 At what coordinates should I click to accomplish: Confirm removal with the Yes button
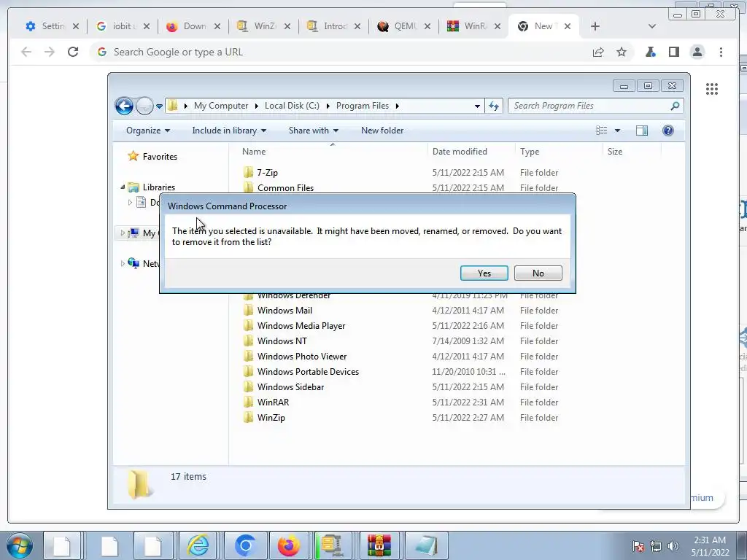pyautogui.click(x=484, y=273)
